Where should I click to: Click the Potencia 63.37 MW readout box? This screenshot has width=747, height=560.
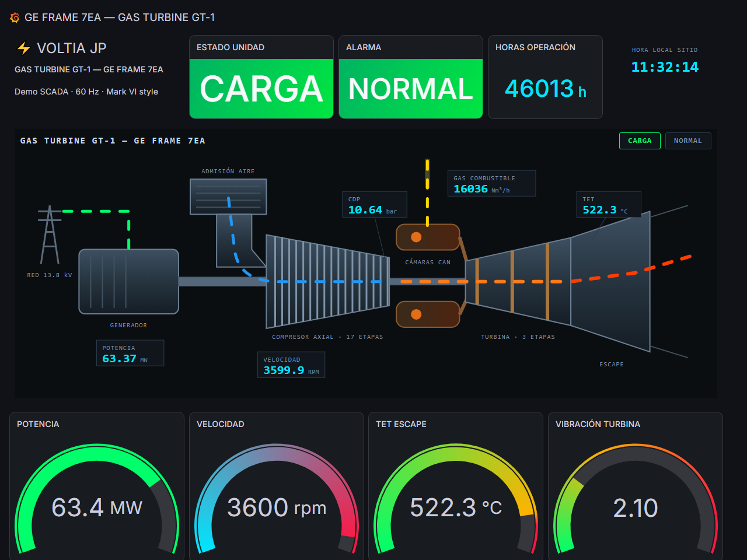[130, 353]
